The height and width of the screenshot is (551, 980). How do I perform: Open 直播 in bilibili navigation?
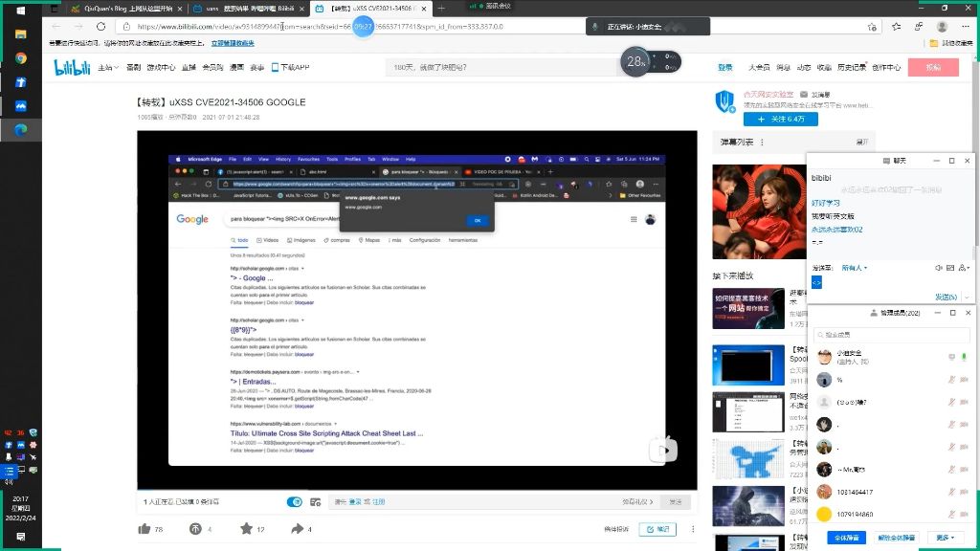click(x=189, y=68)
